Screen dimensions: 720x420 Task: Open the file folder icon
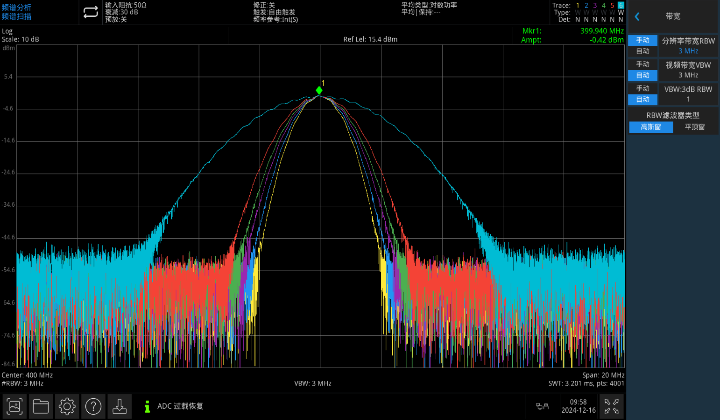41,406
